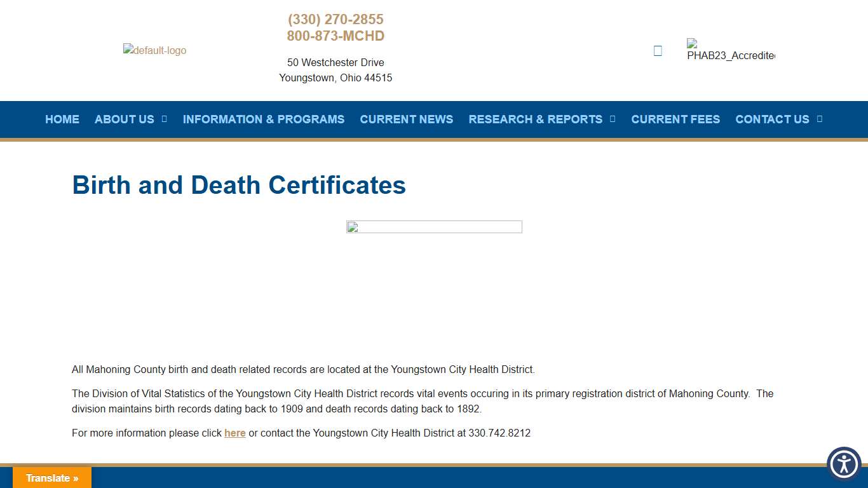Viewport: 868px width, 488px height.
Task: Click the Birth and Death Certificates heading
Action: click(x=239, y=185)
